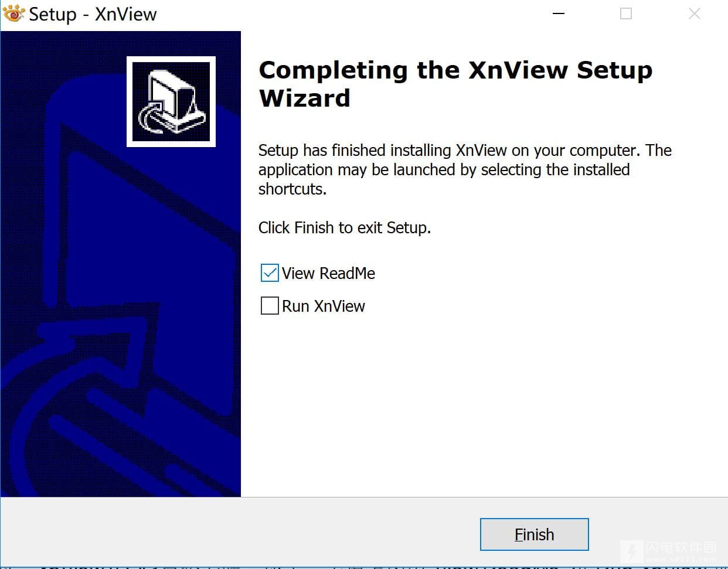The height and width of the screenshot is (569, 728).
Task: Click the 闪电软件园 watermark text
Action: (681, 547)
